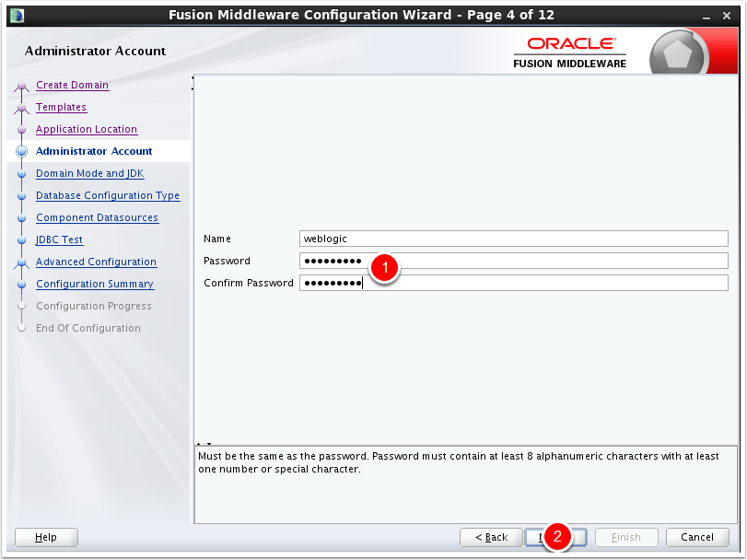
Task: Click the wizard window menu icon
Action: tap(17, 15)
